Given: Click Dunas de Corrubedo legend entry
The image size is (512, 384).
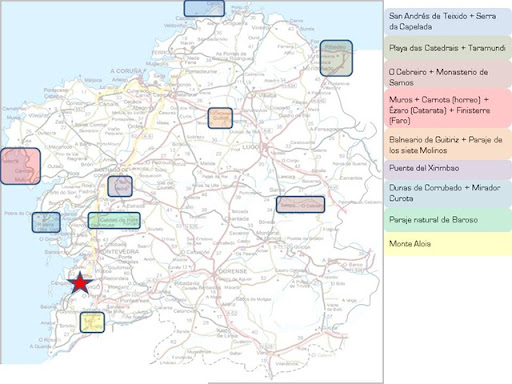Looking at the screenshot, I should click(448, 194).
